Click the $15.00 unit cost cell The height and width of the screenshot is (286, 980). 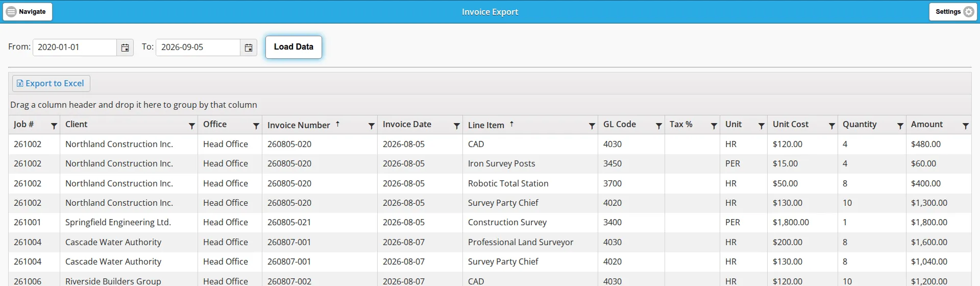(x=802, y=164)
